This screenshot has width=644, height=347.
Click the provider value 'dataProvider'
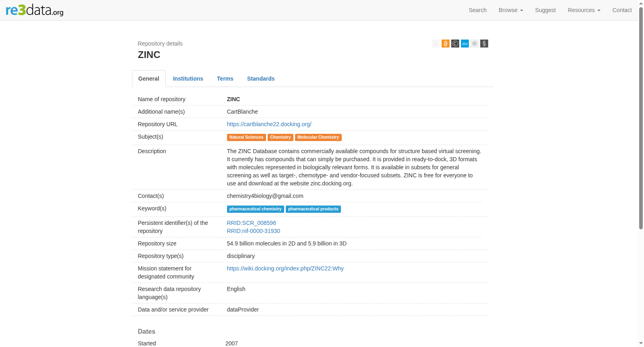click(243, 310)
